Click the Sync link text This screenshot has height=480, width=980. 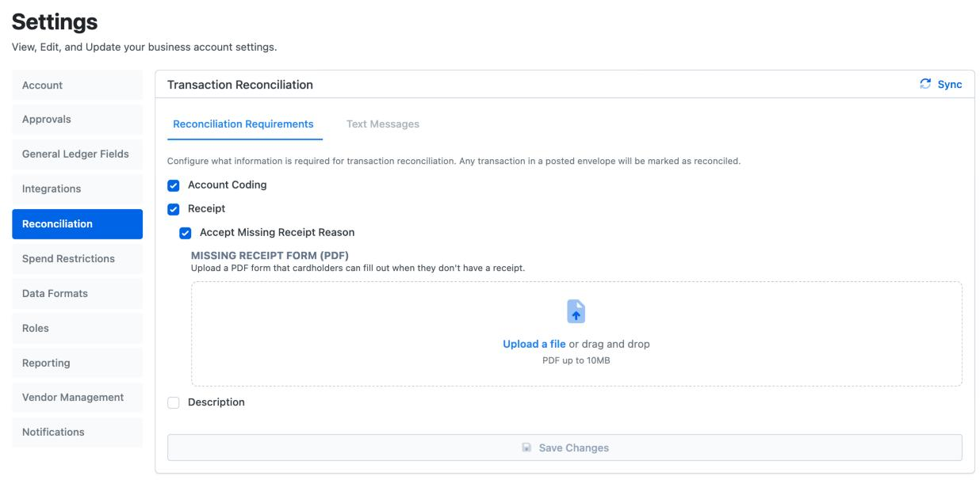pos(950,85)
